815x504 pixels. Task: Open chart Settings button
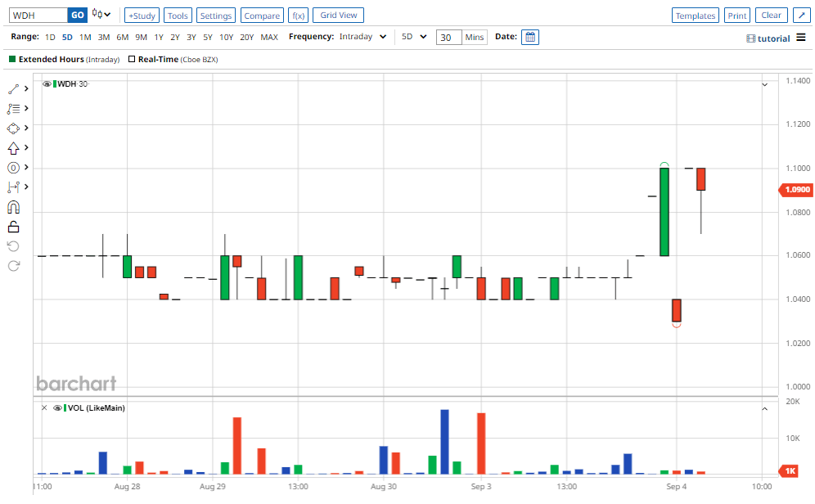(x=216, y=16)
